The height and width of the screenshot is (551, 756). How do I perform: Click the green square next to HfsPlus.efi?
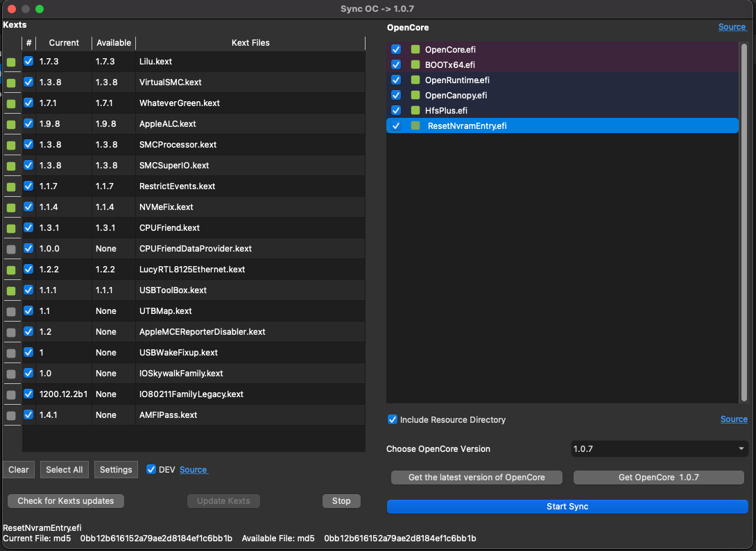click(x=415, y=110)
